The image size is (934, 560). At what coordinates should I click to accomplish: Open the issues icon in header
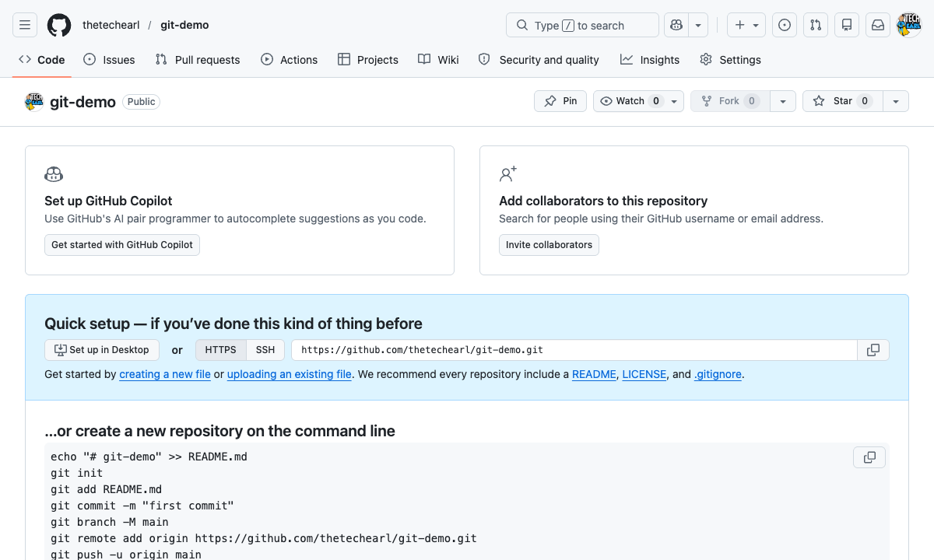click(785, 25)
